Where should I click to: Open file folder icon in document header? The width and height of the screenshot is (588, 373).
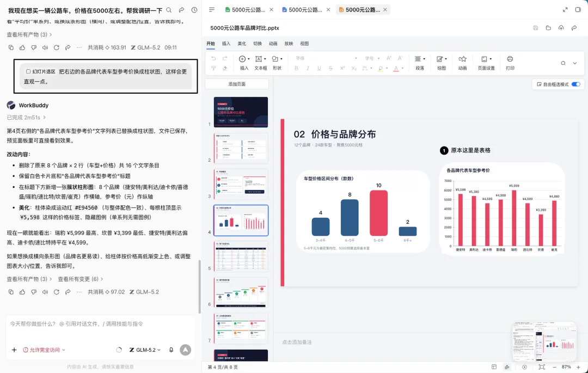coord(548,28)
